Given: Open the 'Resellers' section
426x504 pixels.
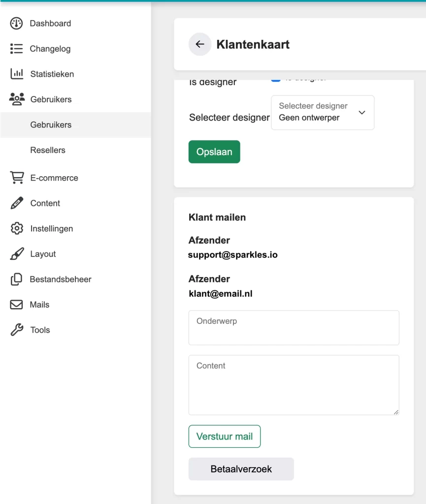Looking at the screenshot, I should (48, 150).
